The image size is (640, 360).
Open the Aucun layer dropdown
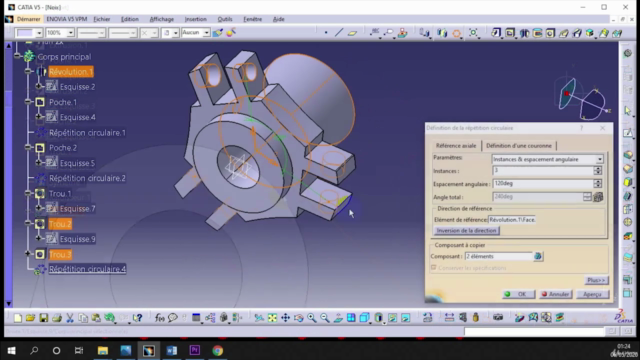point(206,33)
